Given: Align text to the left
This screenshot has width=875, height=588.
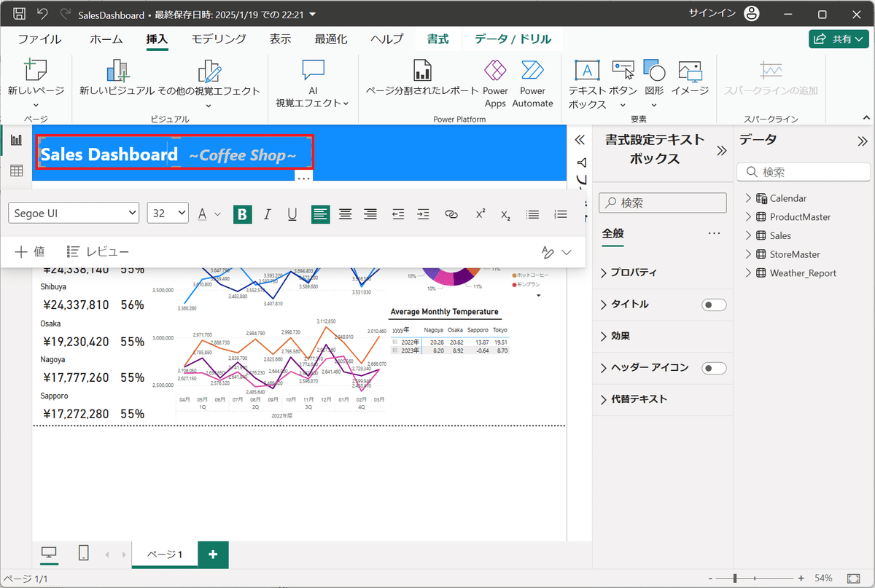Looking at the screenshot, I should [320, 213].
